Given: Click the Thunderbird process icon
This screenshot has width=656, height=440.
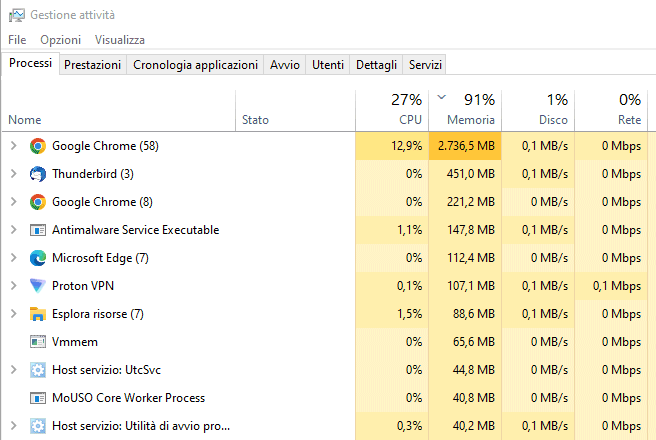Looking at the screenshot, I should click(x=38, y=174).
